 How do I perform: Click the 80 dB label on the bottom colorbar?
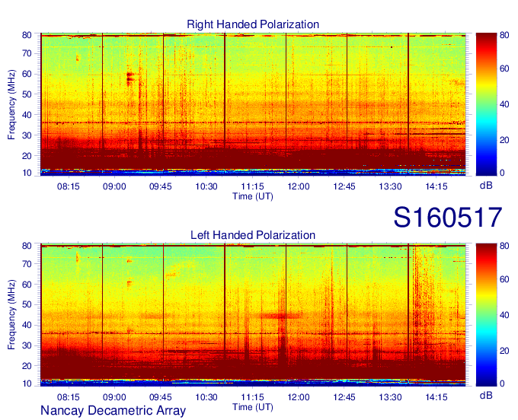tap(504, 246)
